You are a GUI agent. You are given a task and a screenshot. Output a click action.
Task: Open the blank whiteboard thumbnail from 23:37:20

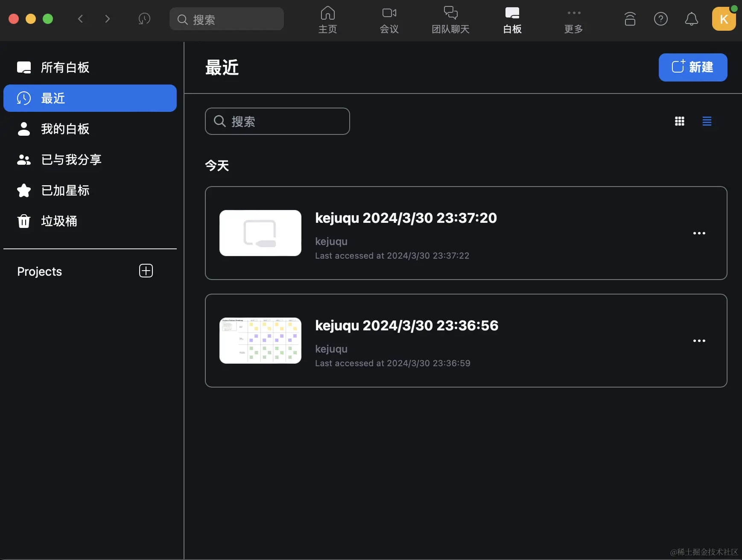(x=260, y=233)
